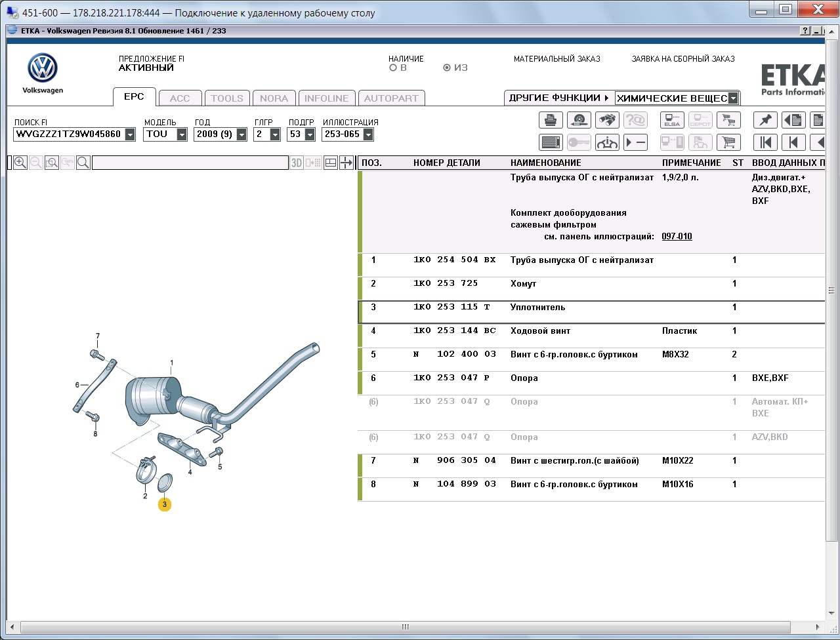
Task: Click the greyed ?@ inquiry icon
Action: pos(635,120)
